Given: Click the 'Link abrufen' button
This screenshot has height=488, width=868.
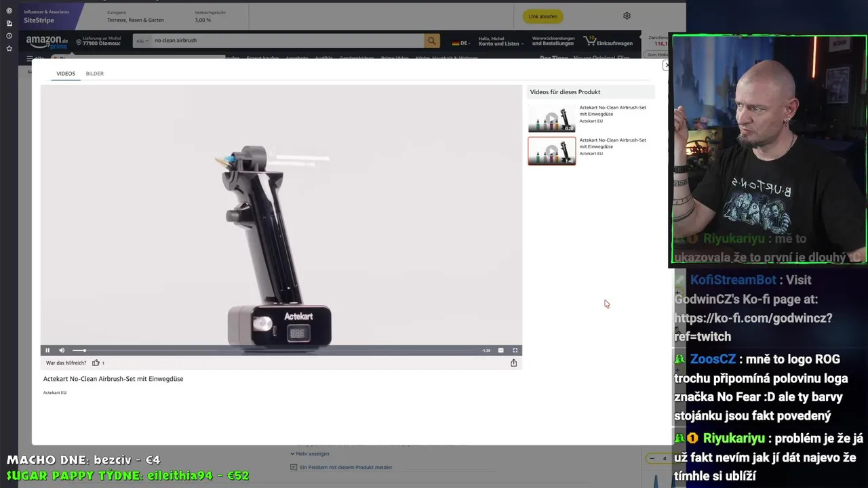Looking at the screenshot, I should (x=543, y=16).
